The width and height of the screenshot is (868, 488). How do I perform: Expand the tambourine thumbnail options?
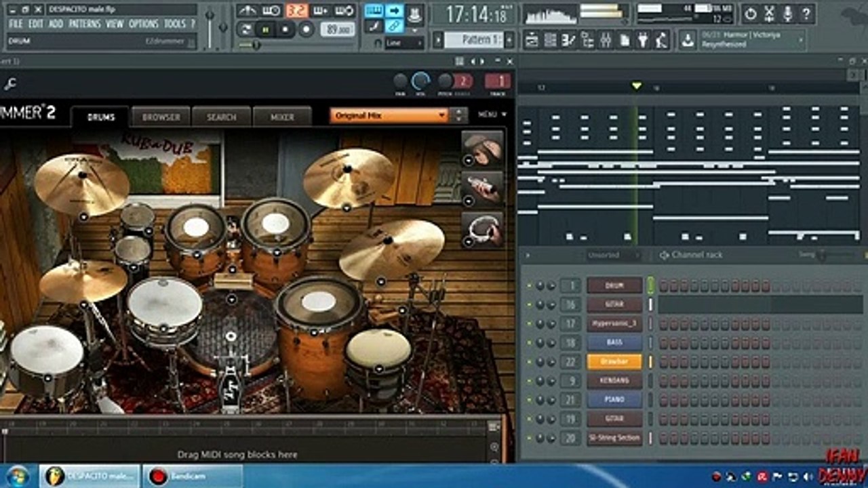click(x=469, y=242)
